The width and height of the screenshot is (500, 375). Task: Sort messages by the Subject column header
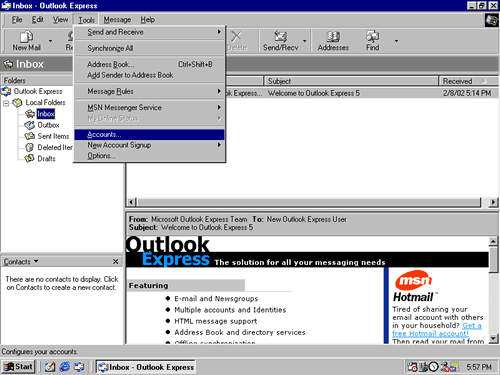click(351, 81)
